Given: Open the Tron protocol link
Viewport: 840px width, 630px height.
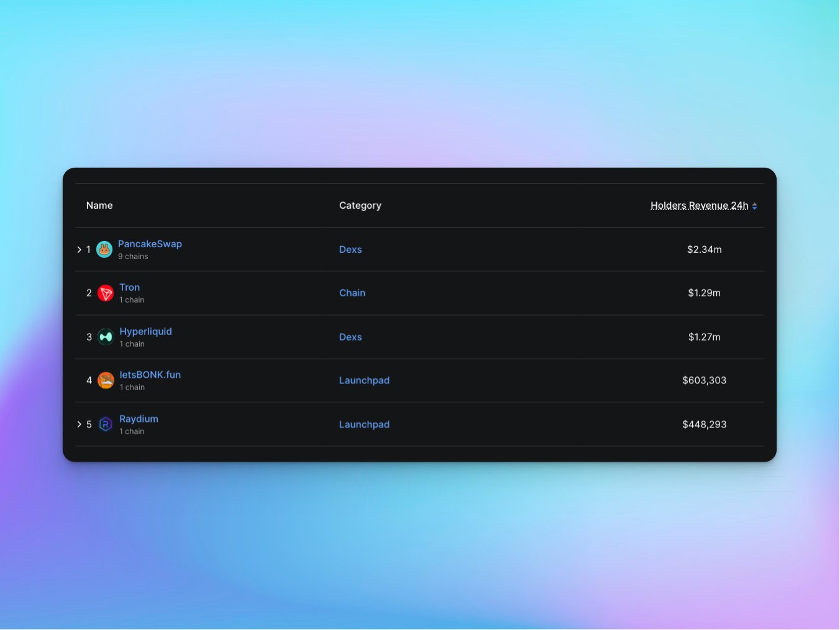Looking at the screenshot, I should click(x=129, y=288).
